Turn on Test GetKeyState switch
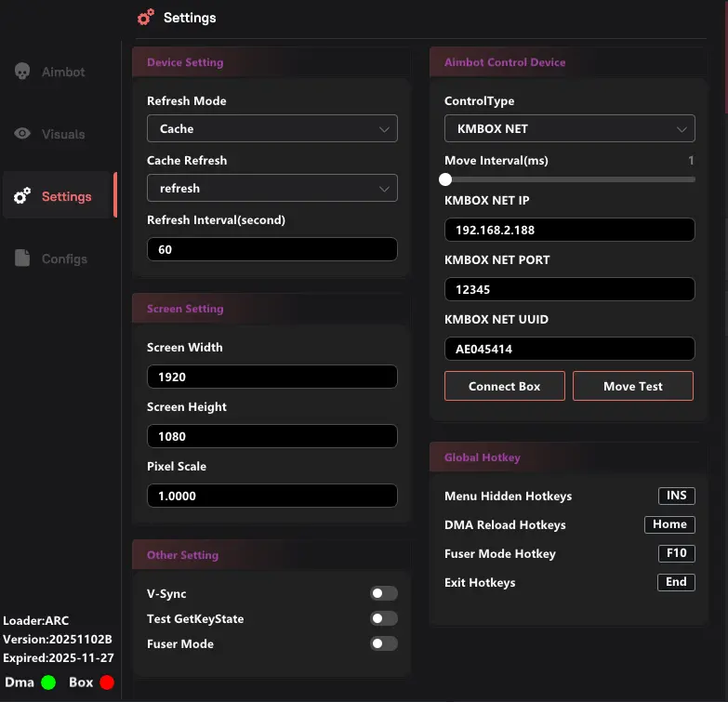Viewport: 728px width, 702px height. click(x=383, y=618)
